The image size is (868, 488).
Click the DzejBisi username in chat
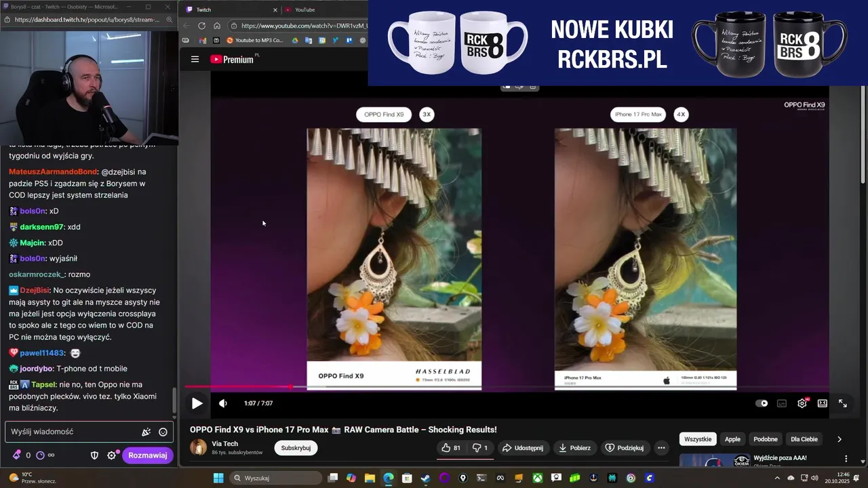coord(34,290)
